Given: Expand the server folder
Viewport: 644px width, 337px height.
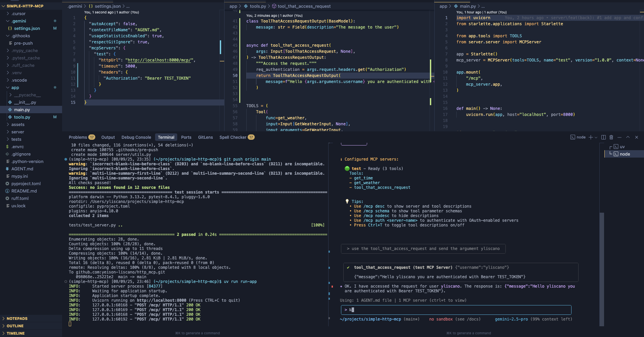Looking at the screenshot, I should point(18,132).
